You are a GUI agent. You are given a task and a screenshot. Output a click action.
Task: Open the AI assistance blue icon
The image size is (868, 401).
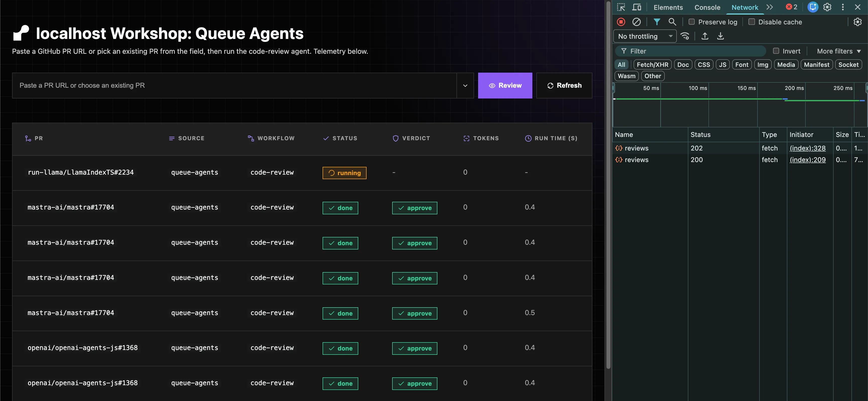[x=813, y=7]
